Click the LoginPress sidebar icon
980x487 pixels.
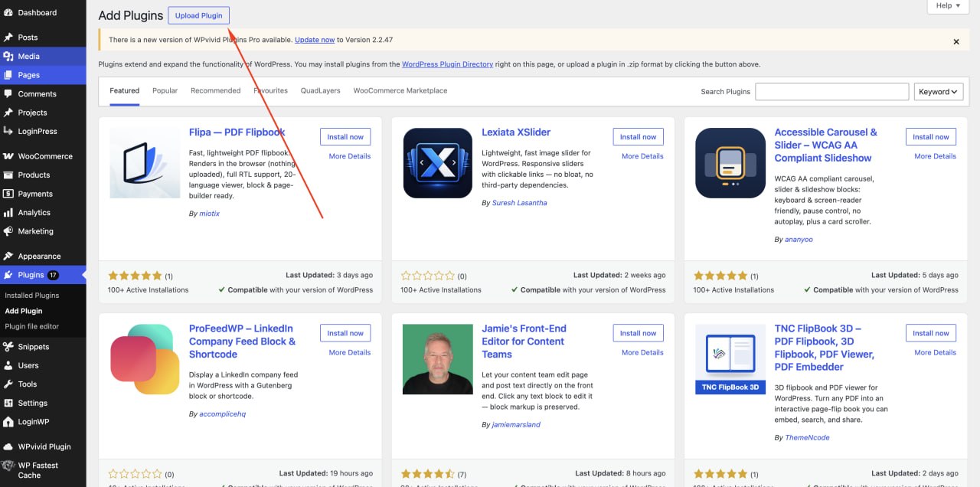coord(8,132)
